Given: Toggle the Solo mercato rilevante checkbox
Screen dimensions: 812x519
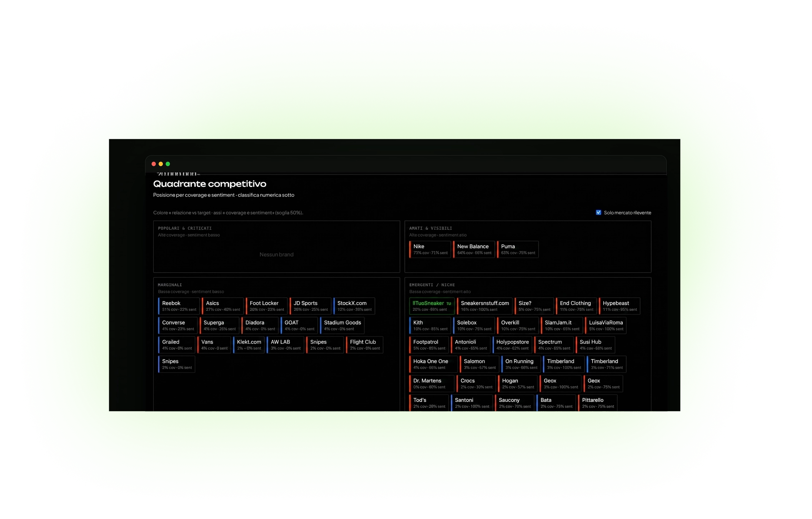Looking at the screenshot, I should pos(598,213).
